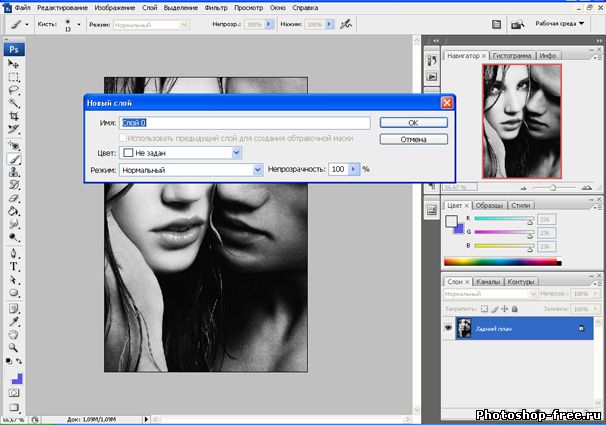Switch to the Гистограмма tab
Viewport: 606px width, 425px height.
(x=511, y=56)
